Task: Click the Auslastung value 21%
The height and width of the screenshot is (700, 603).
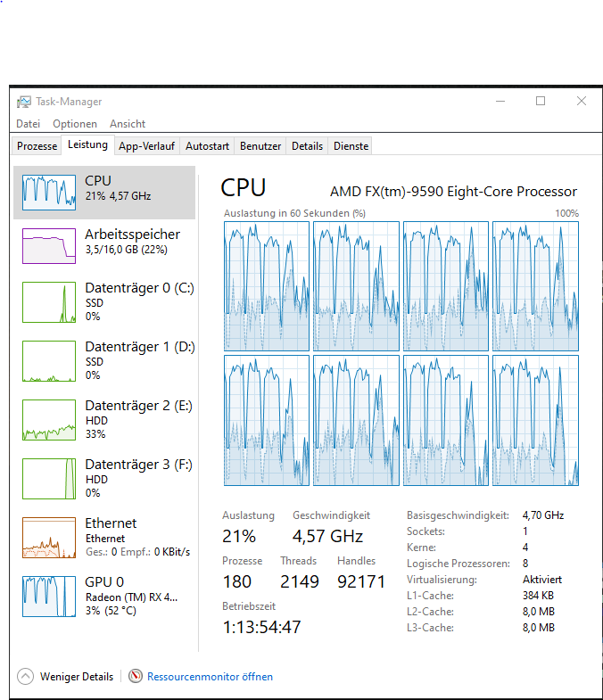Action: tap(239, 536)
